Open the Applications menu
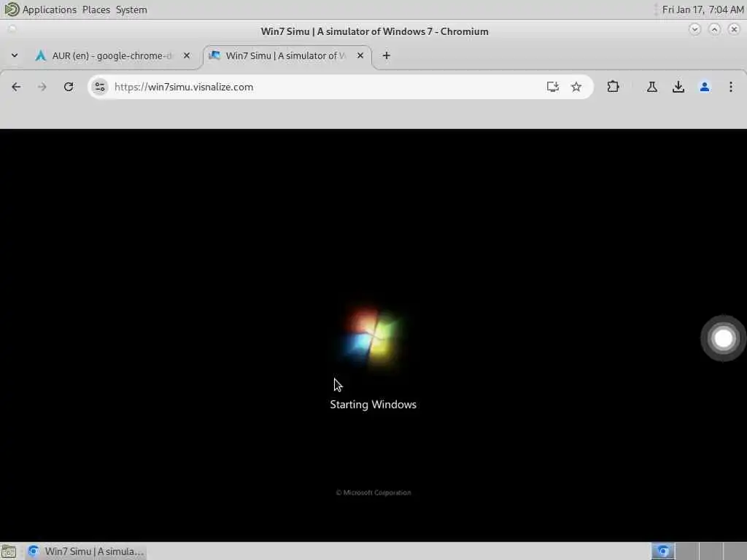 tap(50, 9)
